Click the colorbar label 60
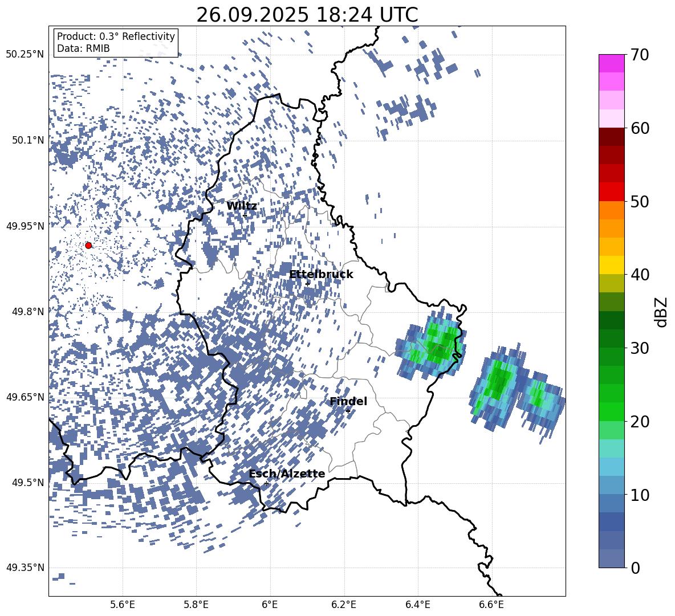 [640, 128]
